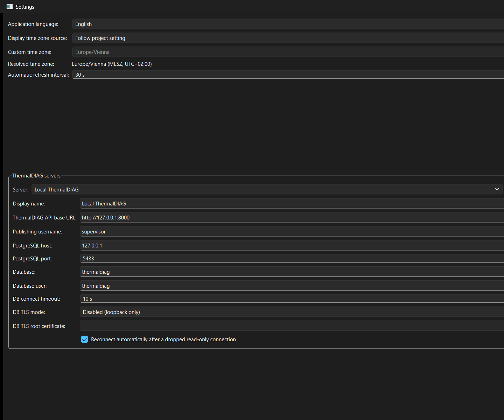Click the PostgreSQL port field 5433
The width and height of the screenshot is (504, 420).
pyautogui.click(x=292, y=258)
